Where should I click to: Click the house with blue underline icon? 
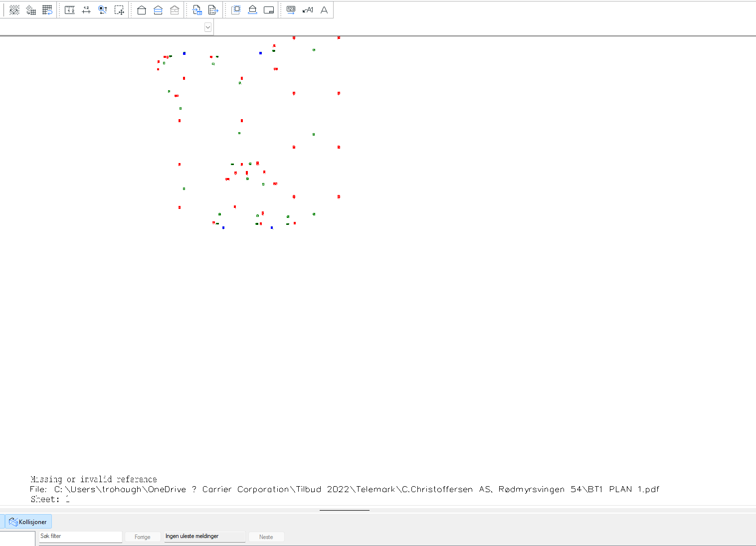pos(252,10)
